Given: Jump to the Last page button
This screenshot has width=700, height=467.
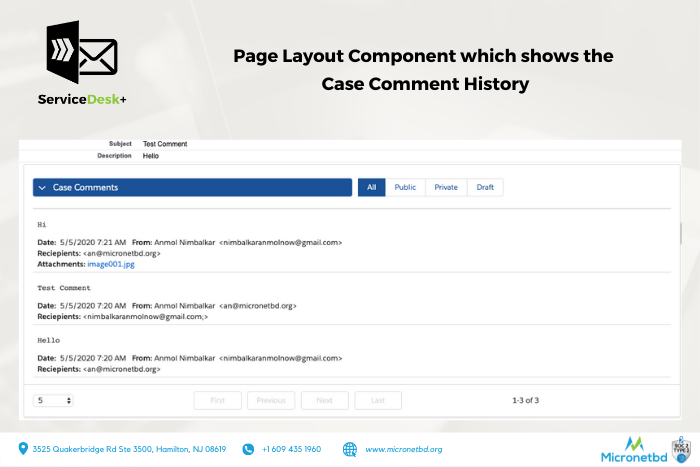Looking at the screenshot, I should [x=377, y=400].
